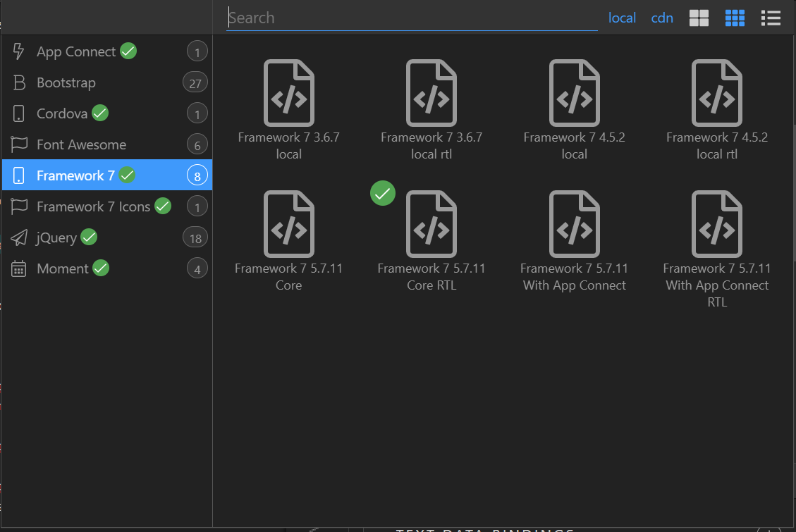Open the Cordova category
796x532 pixels.
(x=107, y=113)
